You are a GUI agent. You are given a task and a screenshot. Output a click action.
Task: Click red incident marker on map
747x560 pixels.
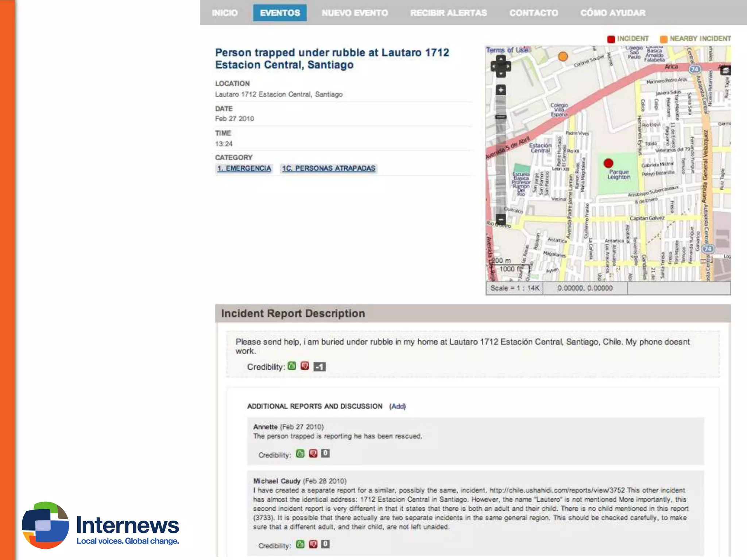click(x=608, y=163)
